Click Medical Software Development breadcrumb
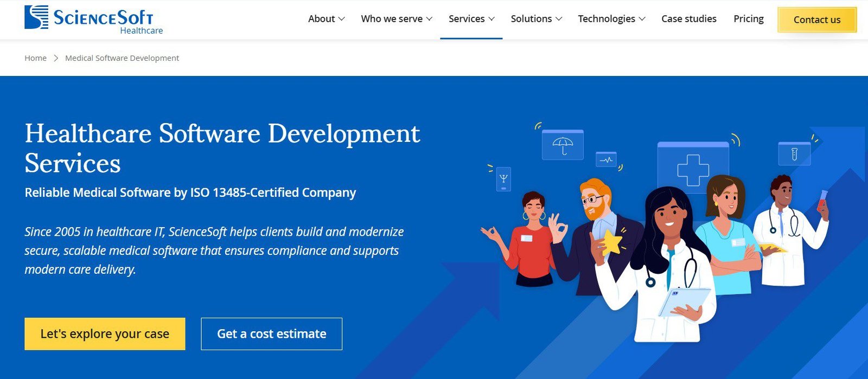The width and height of the screenshot is (868, 379). 122,58
